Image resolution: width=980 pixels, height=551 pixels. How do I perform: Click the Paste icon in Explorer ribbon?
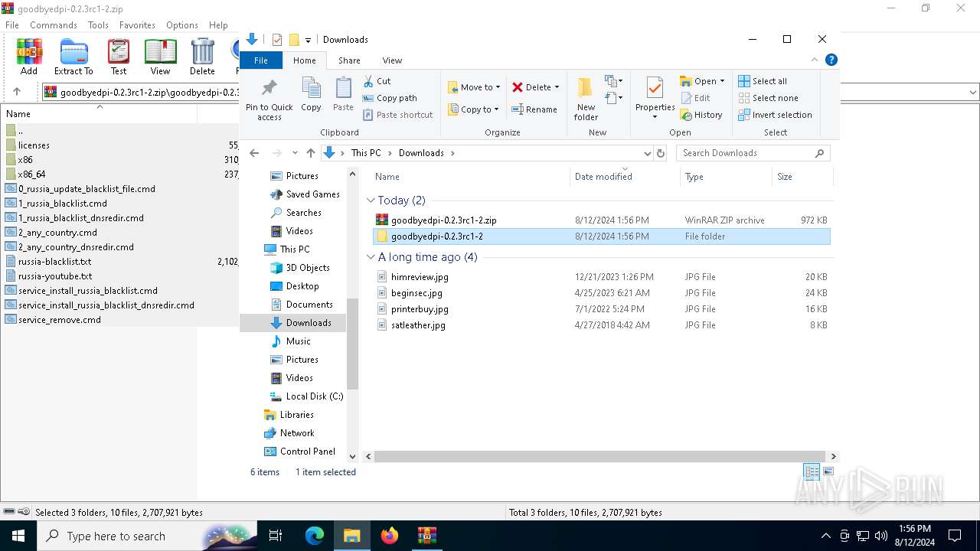(343, 95)
